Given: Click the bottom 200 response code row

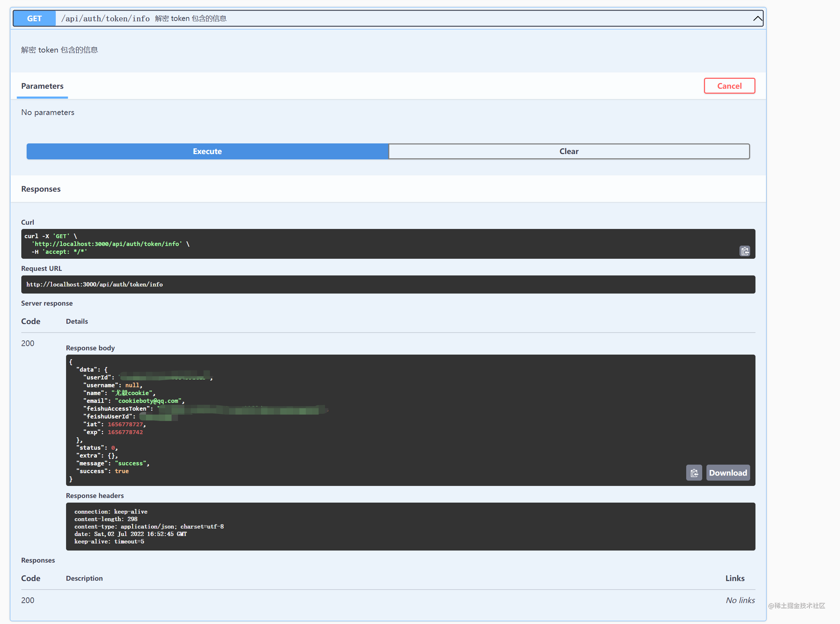Looking at the screenshot, I should click(x=28, y=600).
